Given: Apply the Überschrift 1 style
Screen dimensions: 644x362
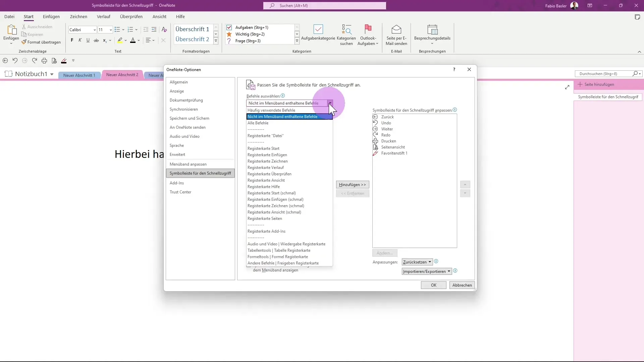Looking at the screenshot, I should (193, 29).
